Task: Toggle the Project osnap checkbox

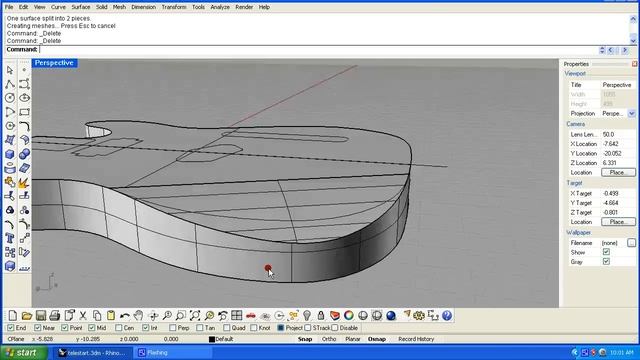Action: click(x=280, y=328)
